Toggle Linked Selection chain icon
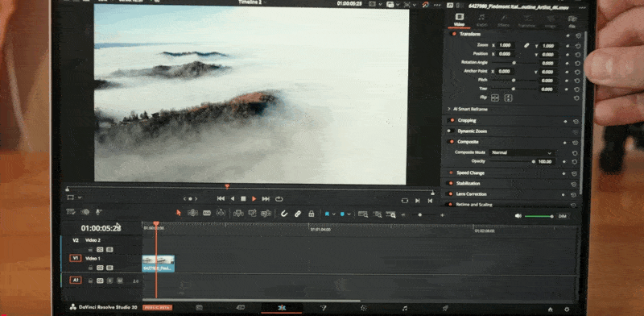 (298, 214)
